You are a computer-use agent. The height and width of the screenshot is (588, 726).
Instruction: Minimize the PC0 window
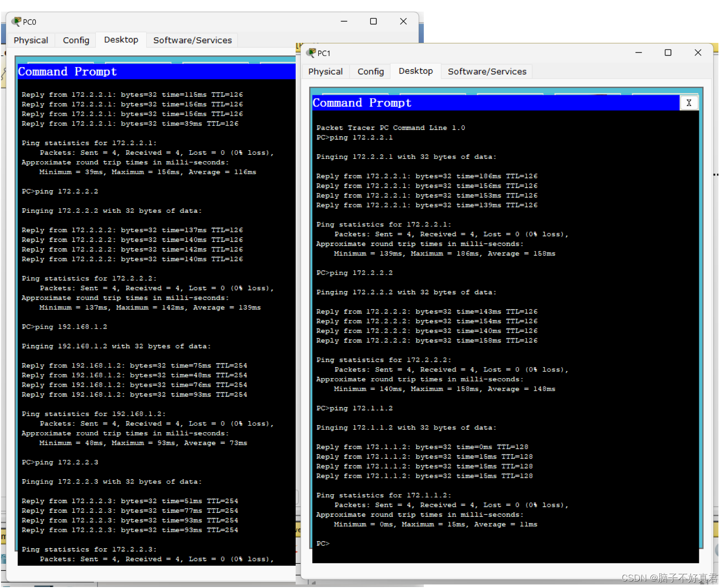[x=344, y=21]
